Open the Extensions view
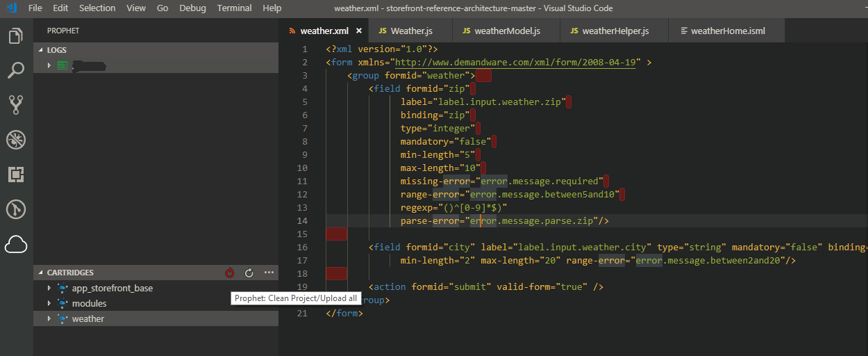868x356 pixels. [x=16, y=175]
